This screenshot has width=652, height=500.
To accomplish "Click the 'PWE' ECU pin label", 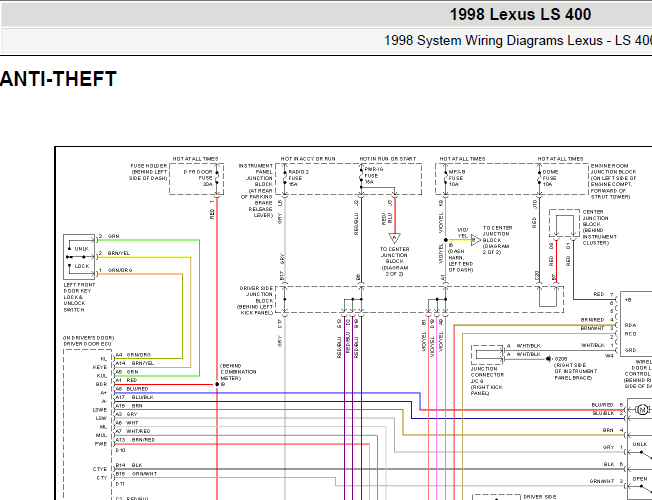I will point(101,444).
